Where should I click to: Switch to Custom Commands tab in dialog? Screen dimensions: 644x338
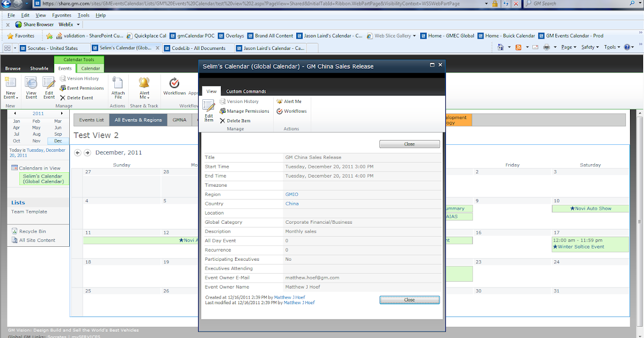pos(246,91)
